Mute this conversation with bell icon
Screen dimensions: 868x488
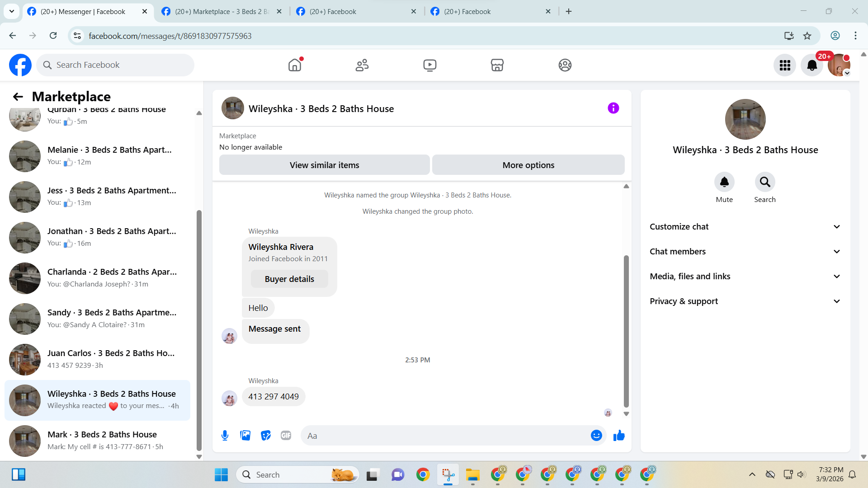(x=724, y=182)
